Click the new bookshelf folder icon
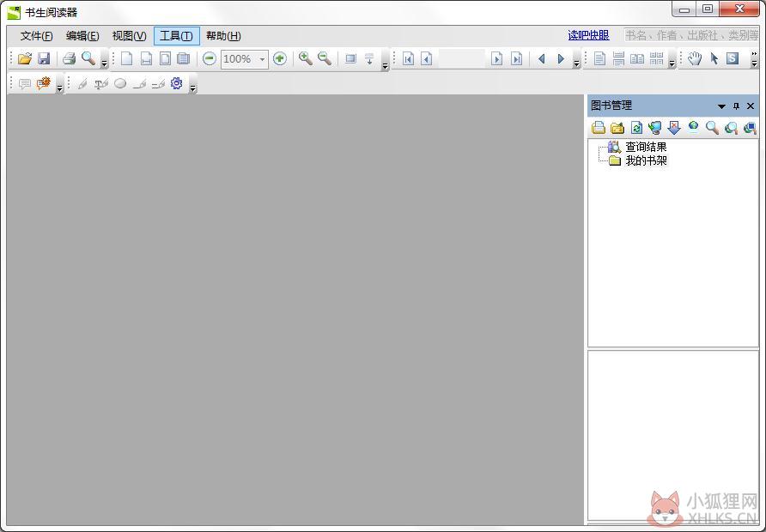Screen dimensions: 766x532 pos(617,128)
